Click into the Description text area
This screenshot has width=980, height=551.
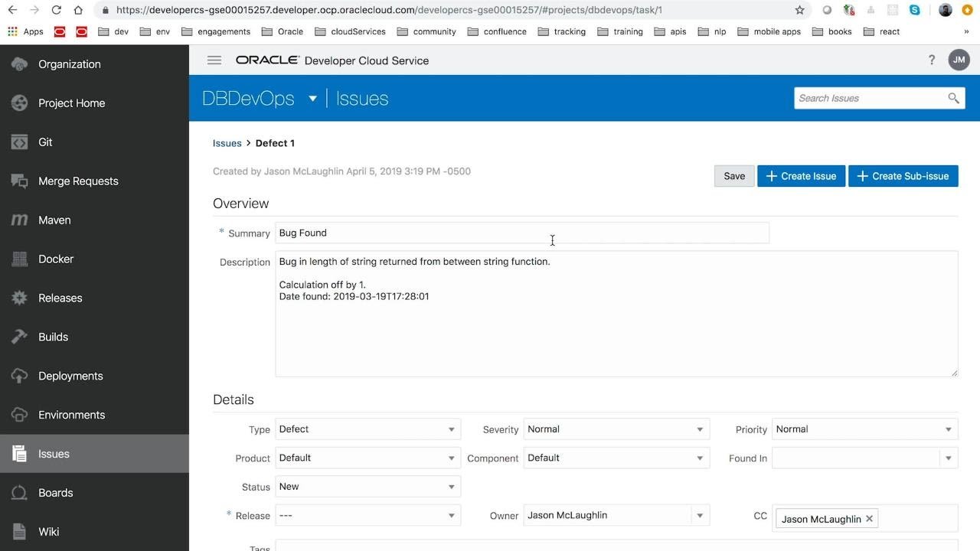point(616,314)
